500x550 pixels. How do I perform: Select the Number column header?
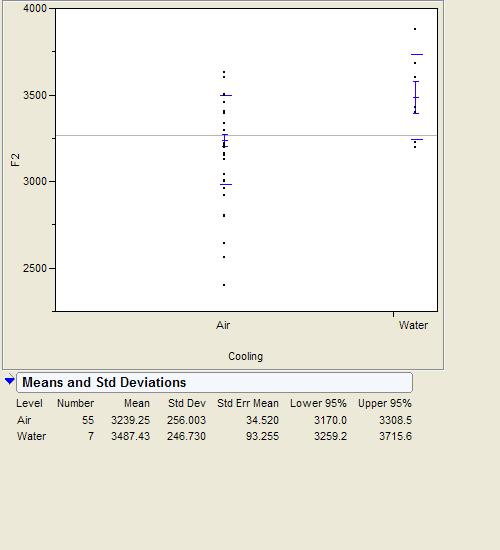pyautogui.click(x=75, y=403)
